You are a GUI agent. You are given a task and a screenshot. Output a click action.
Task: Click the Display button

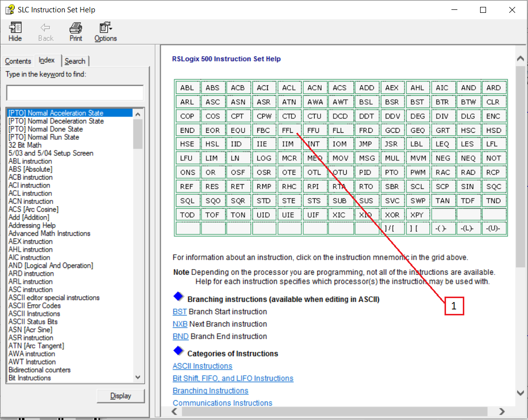[121, 396]
